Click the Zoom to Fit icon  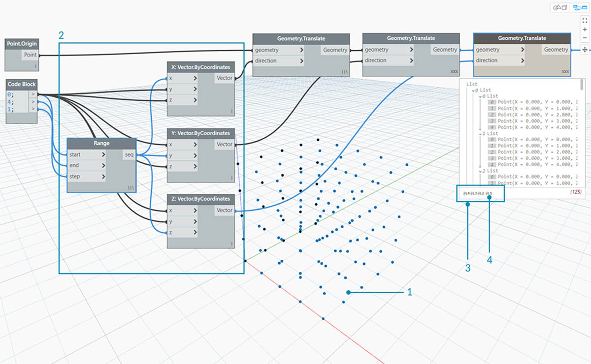585,21
